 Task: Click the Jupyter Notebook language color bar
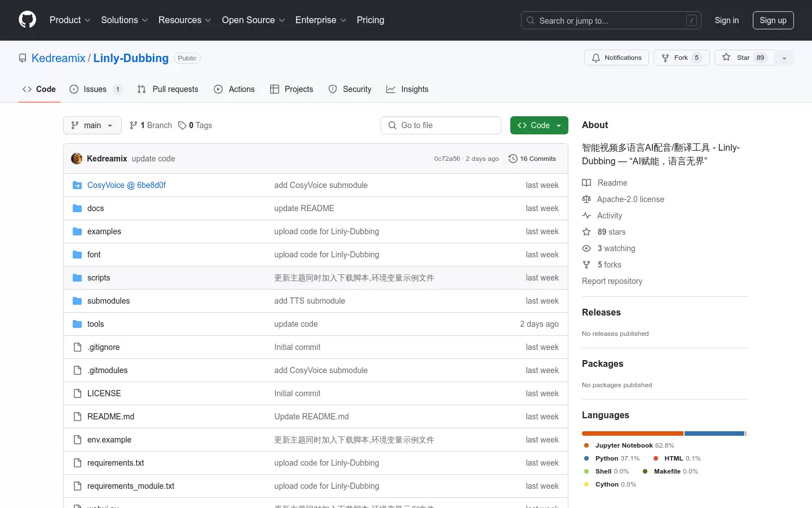[632, 433]
